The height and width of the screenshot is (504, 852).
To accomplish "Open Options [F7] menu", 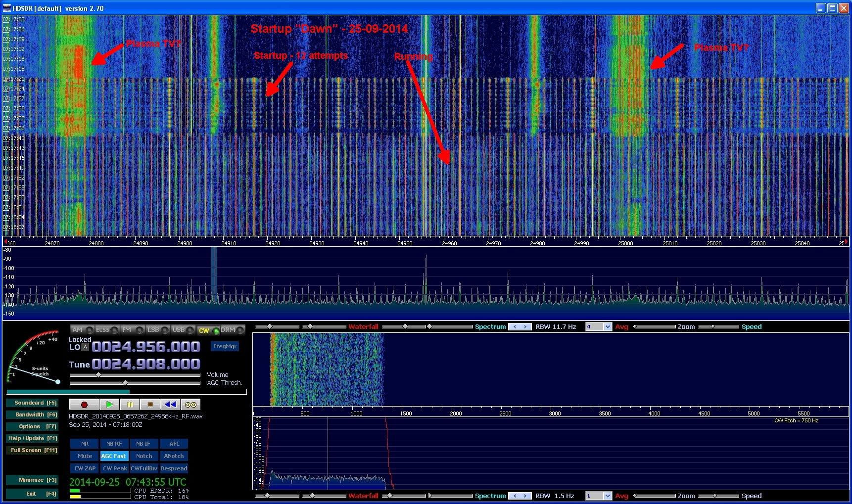I will pos(32,426).
